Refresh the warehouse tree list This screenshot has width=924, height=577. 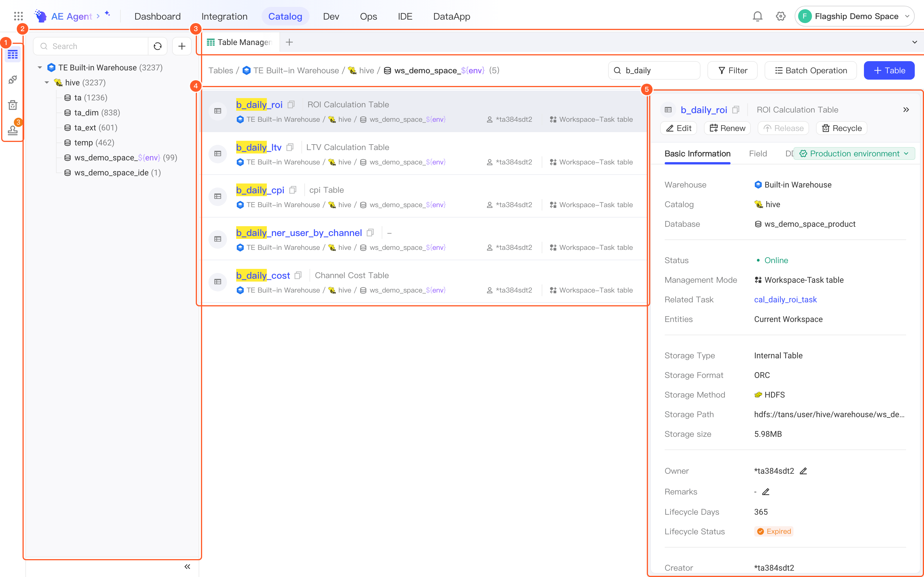point(158,46)
